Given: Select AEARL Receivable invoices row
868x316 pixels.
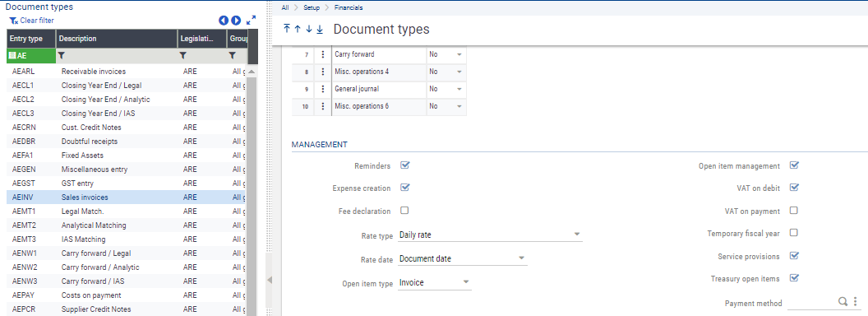Looking at the screenshot, I should click(x=127, y=72).
